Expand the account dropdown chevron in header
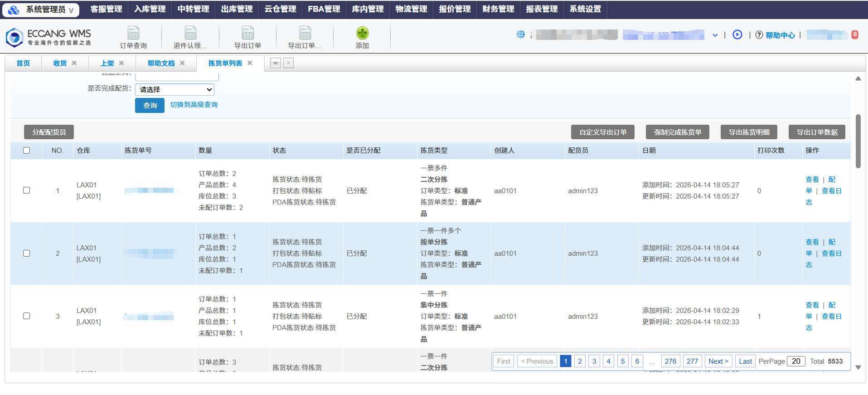Image resolution: width=868 pixels, height=395 pixels. pos(715,35)
